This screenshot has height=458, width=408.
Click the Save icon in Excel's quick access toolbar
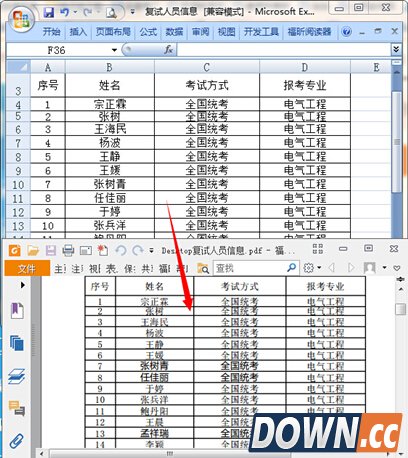click(x=49, y=13)
